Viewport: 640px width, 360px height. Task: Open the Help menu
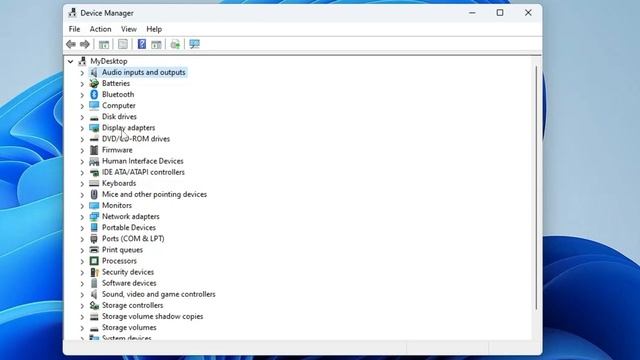[x=154, y=29]
